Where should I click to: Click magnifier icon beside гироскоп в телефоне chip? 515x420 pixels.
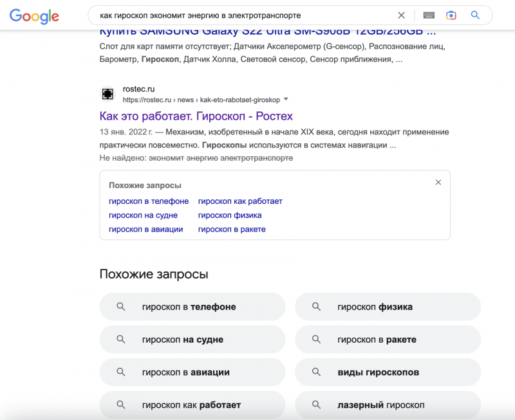click(121, 307)
